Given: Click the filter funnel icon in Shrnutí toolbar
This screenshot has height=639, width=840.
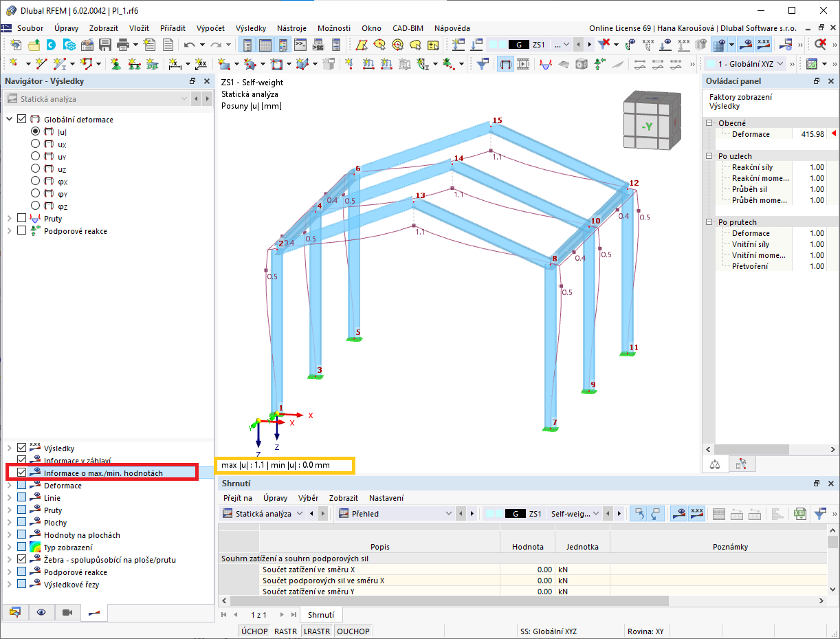Looking at the screenshot, I should click(x=821, y=514).
